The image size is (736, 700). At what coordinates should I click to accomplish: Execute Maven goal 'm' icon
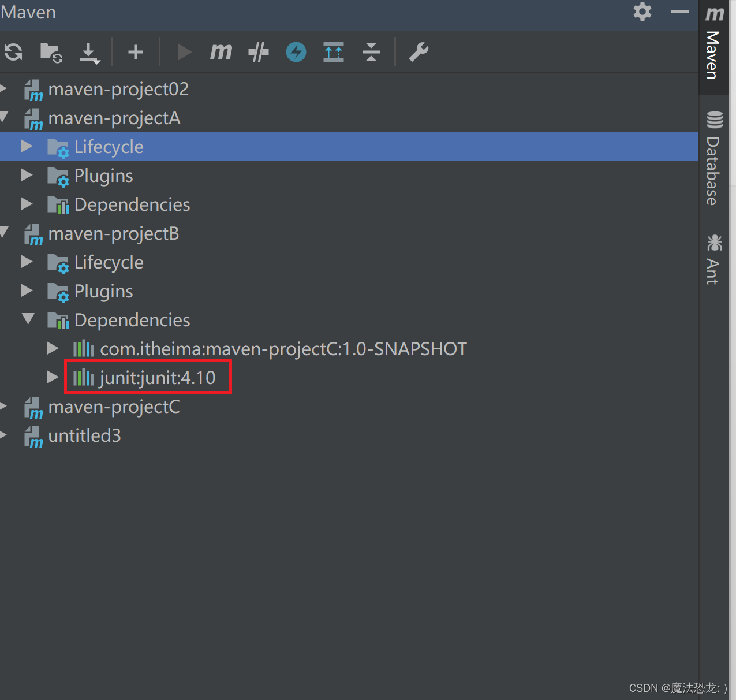click(221, 52)
